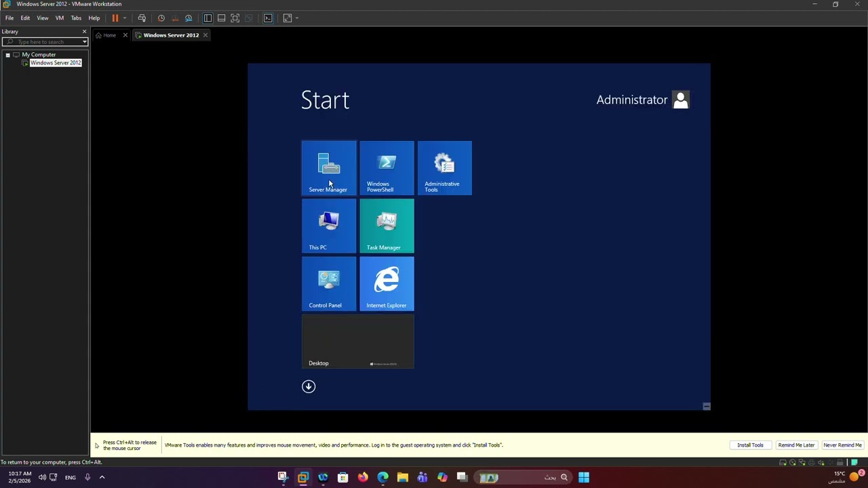Image resolution: width=868 pixels, height=488 pixels.
Task: Open the VM menu
Action: coord(60,18)
